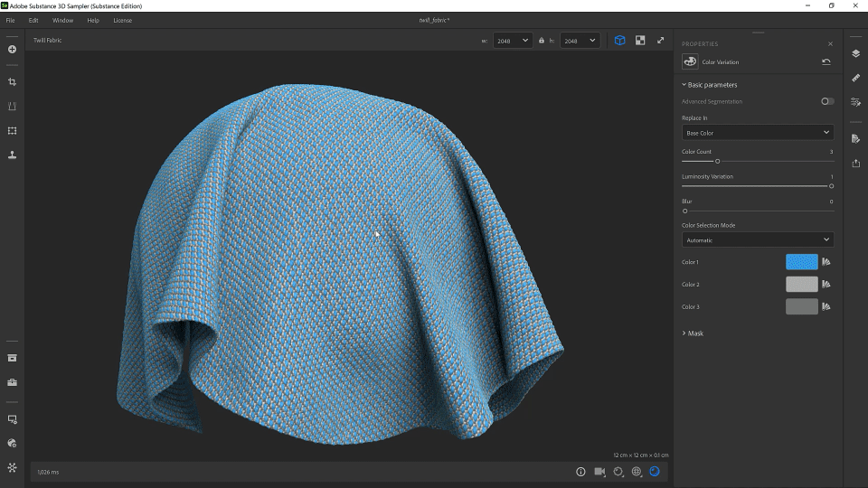Click the camera settings icon

[x=599, y=472]
